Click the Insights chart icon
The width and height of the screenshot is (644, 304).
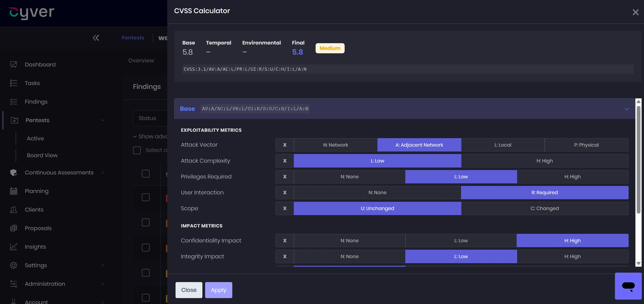[14, 247]
